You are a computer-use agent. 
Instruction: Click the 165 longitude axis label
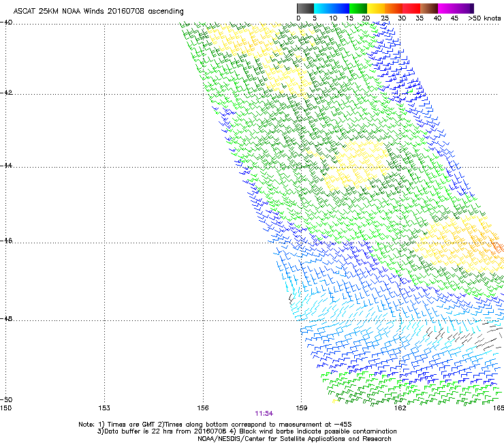click(x=499, y=408)
